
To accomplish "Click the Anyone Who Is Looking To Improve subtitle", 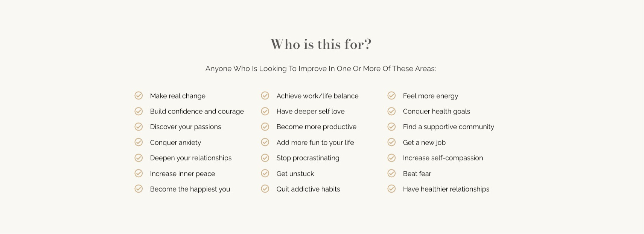I will pyautogui.click(x=321, y=69).
